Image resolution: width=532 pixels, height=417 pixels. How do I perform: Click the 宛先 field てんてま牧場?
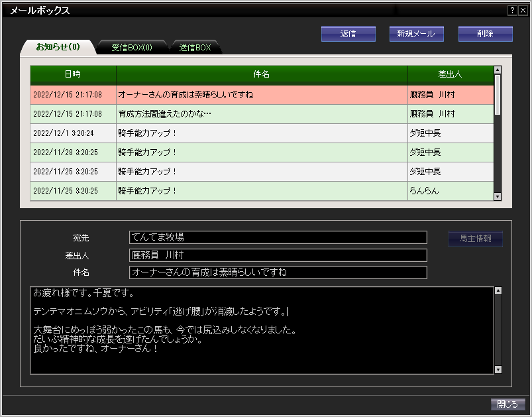coord(278,237)
